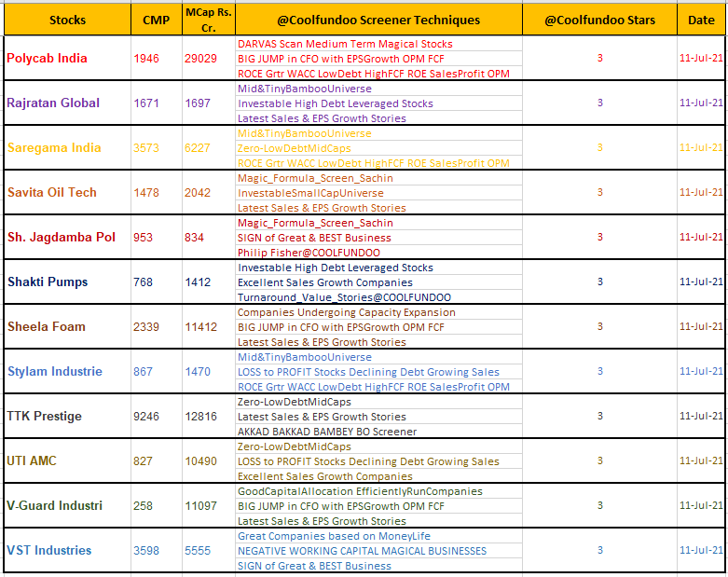Select the Stylam Industrie cell
This screenshot has width=728, height=577.
tap(67, 371)
